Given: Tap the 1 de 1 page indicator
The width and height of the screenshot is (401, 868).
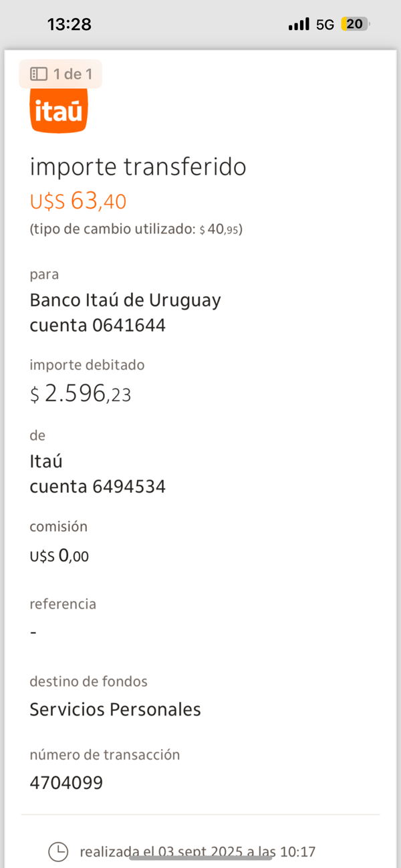Looking at the screenshot, I should tap(72, 74).
